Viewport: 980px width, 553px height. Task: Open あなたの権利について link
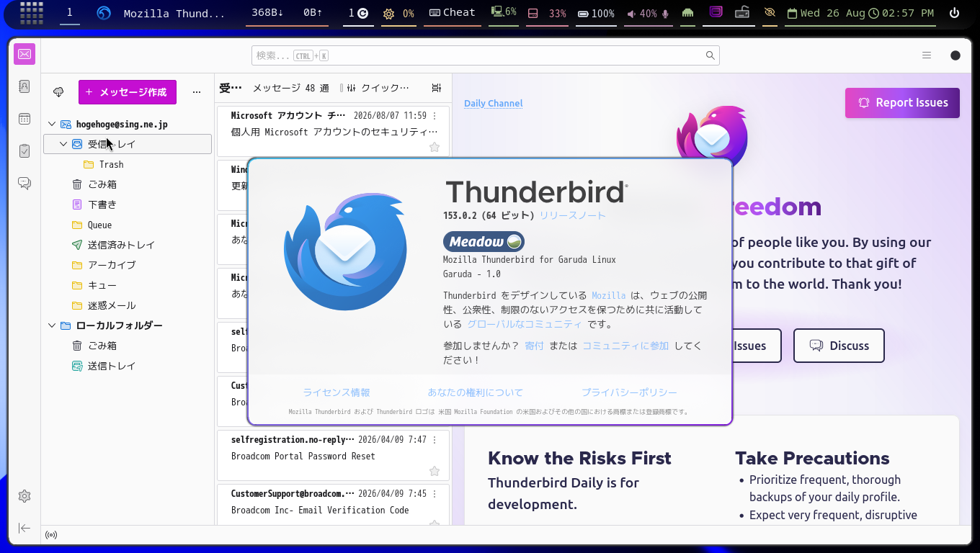click(x=476, y=392)
